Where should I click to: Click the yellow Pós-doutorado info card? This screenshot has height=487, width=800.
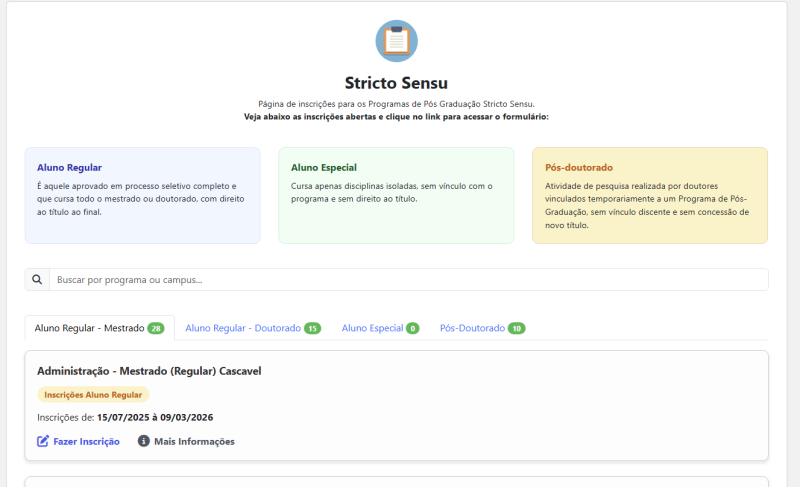point(650,196)
